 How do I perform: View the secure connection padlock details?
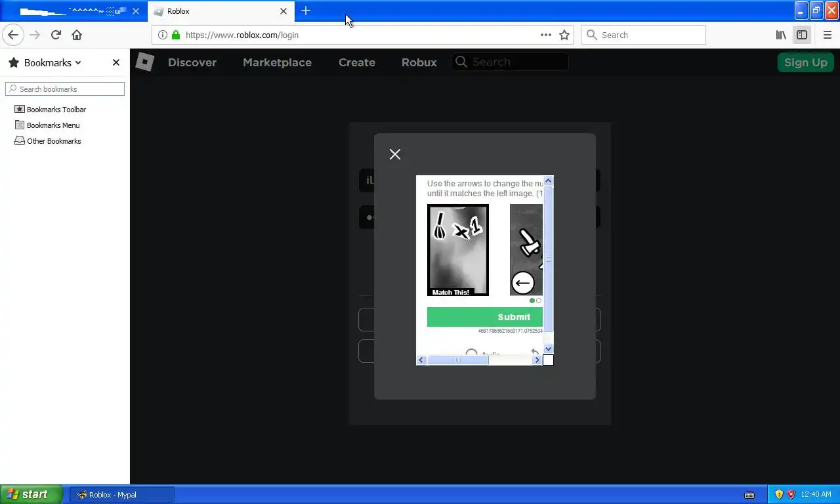point(176,35)
